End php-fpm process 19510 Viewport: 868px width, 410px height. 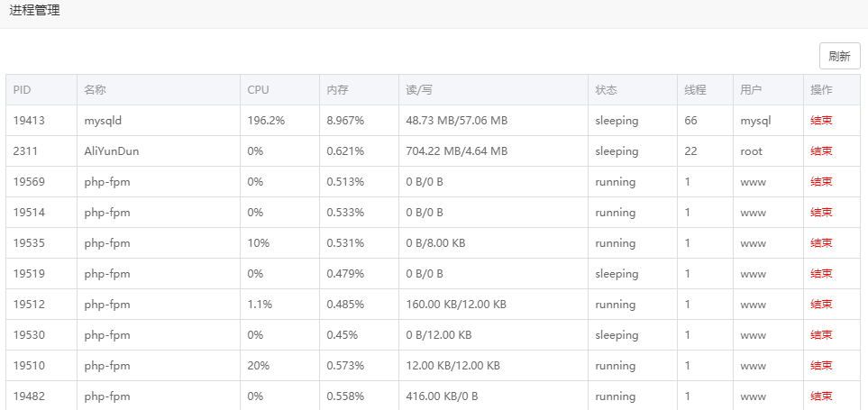[821, 366]
